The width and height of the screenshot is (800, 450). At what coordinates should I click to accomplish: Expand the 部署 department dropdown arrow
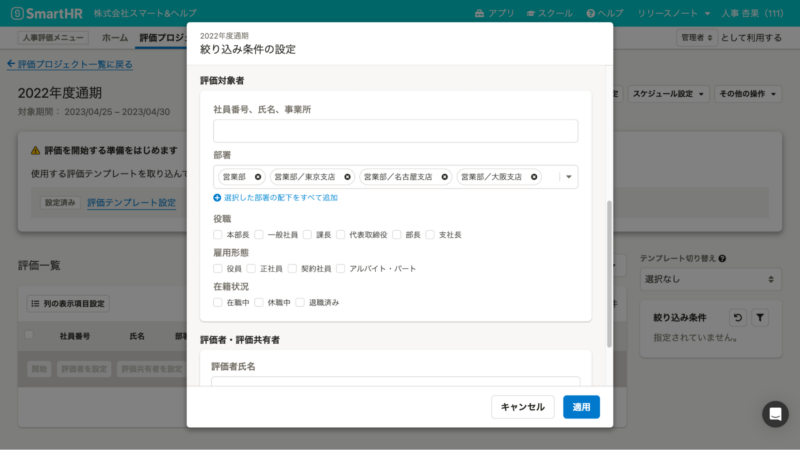pos(569,177)
